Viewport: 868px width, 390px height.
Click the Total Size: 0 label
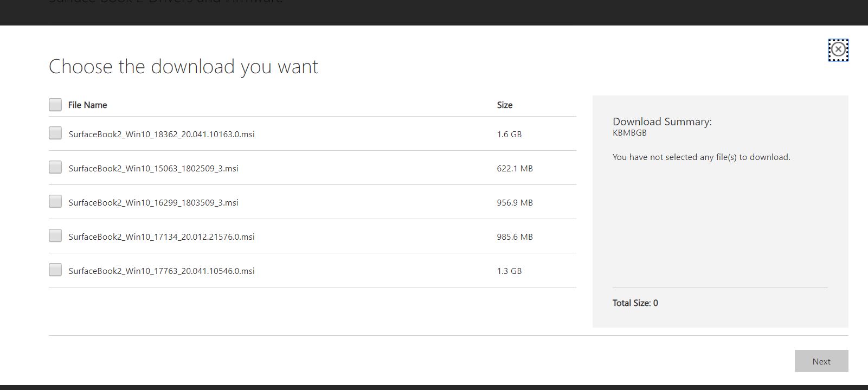coord(635,303)
